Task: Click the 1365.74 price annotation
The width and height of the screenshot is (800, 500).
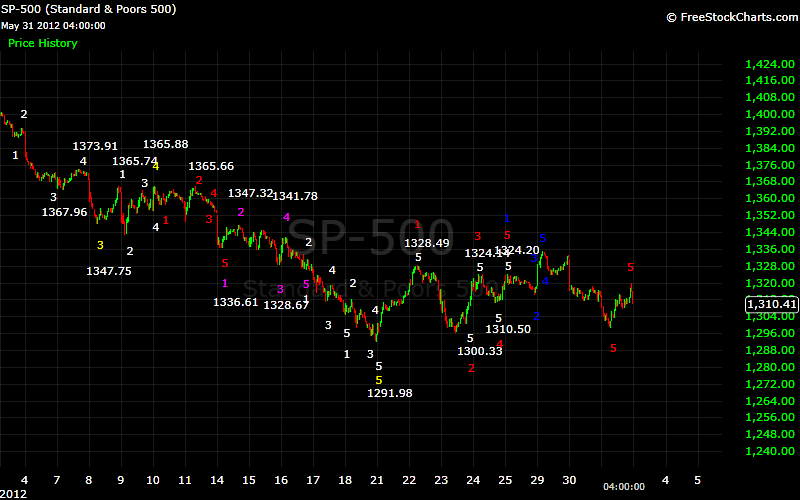Action: [x=134, y=161]
